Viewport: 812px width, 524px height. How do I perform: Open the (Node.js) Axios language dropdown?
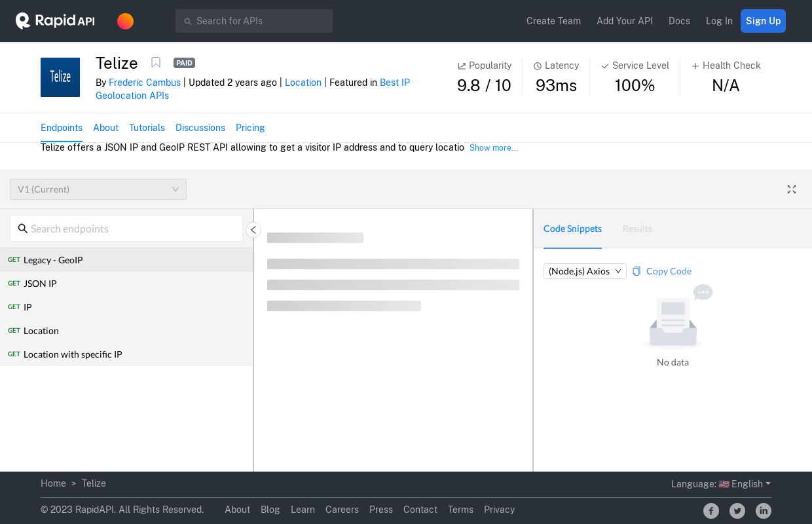[585, 271]
